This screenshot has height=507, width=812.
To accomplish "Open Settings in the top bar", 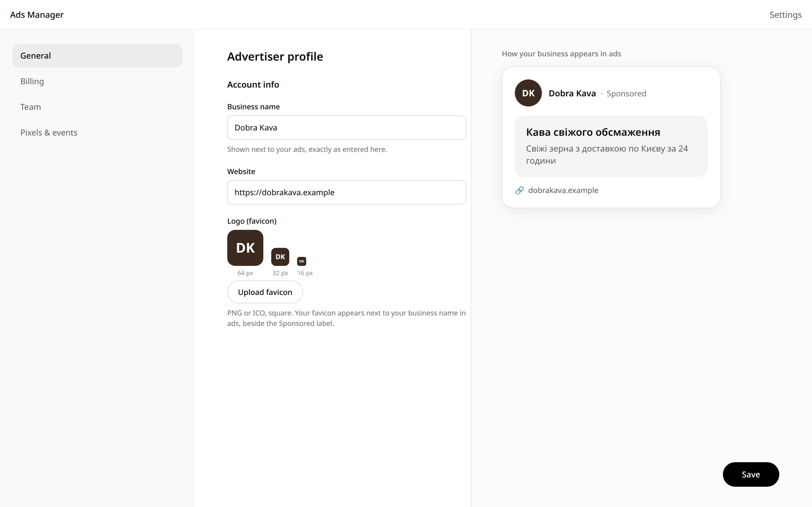I will (785, 15).
